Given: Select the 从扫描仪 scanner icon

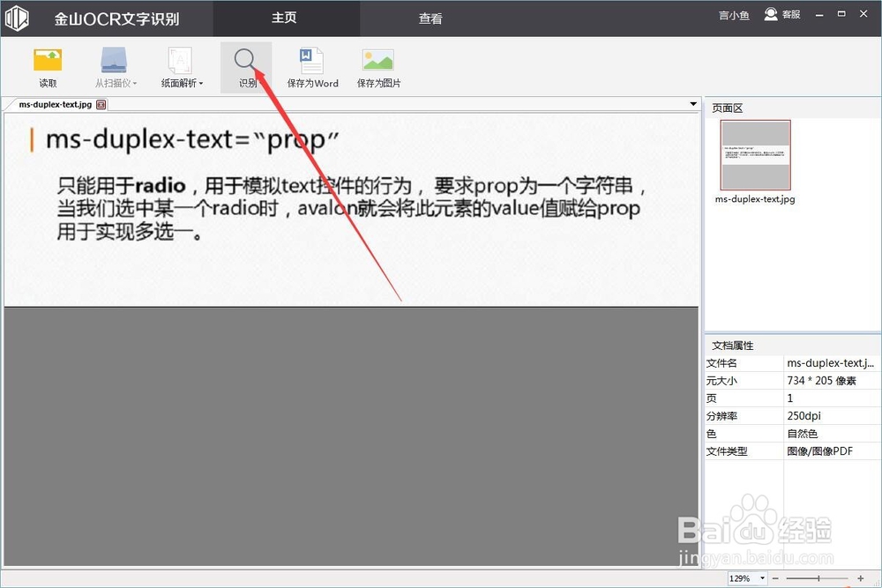Looking at the screenshot, I should tap(113, 60).
